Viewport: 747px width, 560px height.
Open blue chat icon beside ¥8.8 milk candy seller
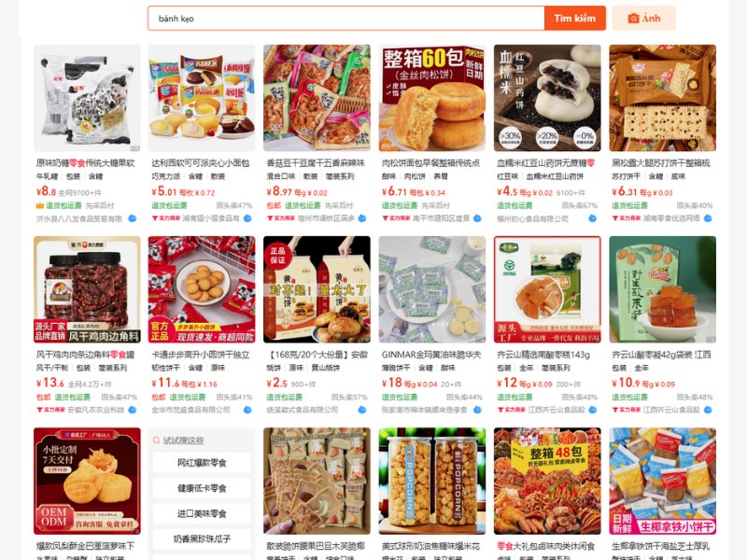[133, 218]
